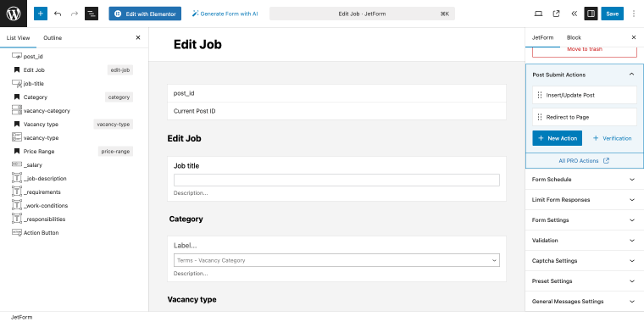Select the _work-conditions textarea icon
Image resolution: width=644 pixels, height=322 pixels.
[17, 205]
